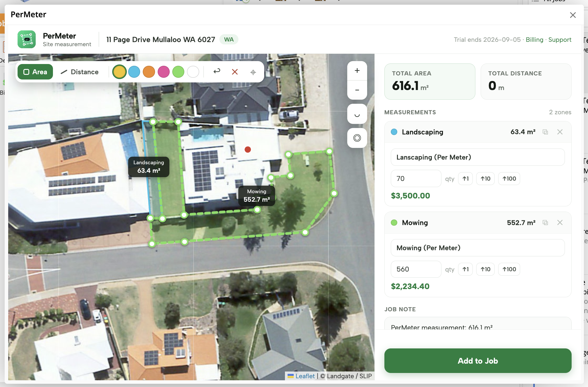Click the Add to Job button
The width and height of the screenshot is (588, 387).
pos(478,361)
